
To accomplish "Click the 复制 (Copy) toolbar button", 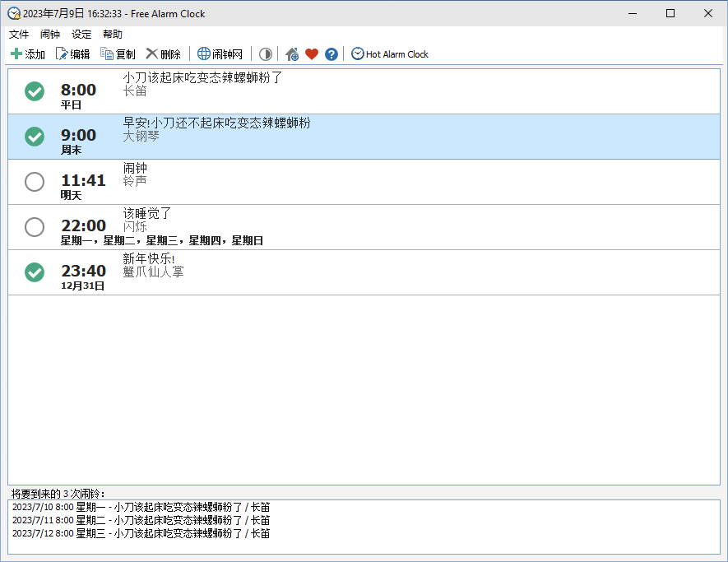I will click(118, 54).
